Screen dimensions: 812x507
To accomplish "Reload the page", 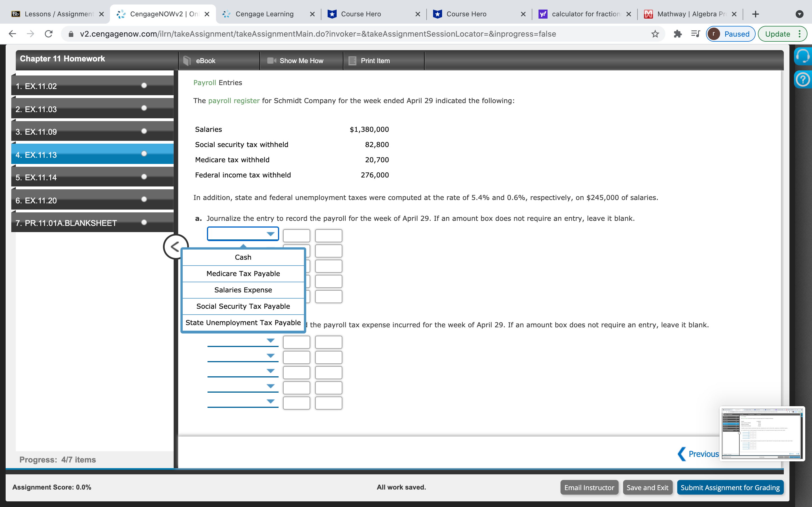I will click(49, 34).
